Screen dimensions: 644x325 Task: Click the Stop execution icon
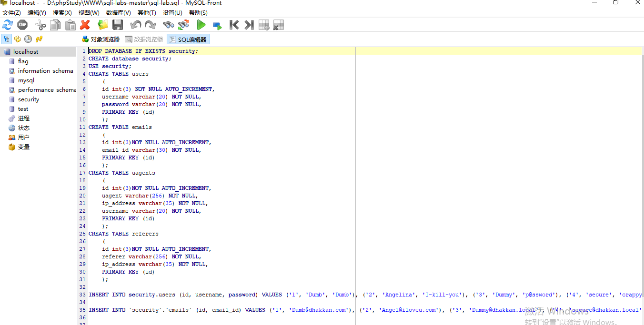click(x=22, y=25)
